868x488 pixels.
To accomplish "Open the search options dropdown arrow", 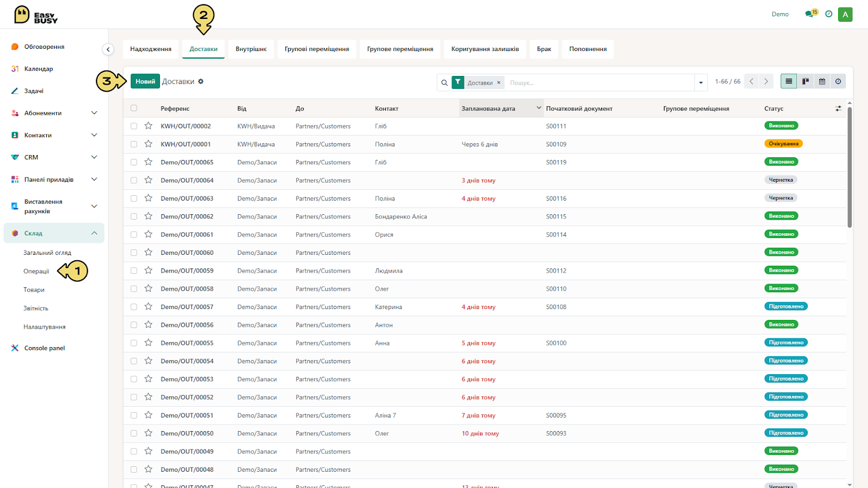I will tap(701, 83).
